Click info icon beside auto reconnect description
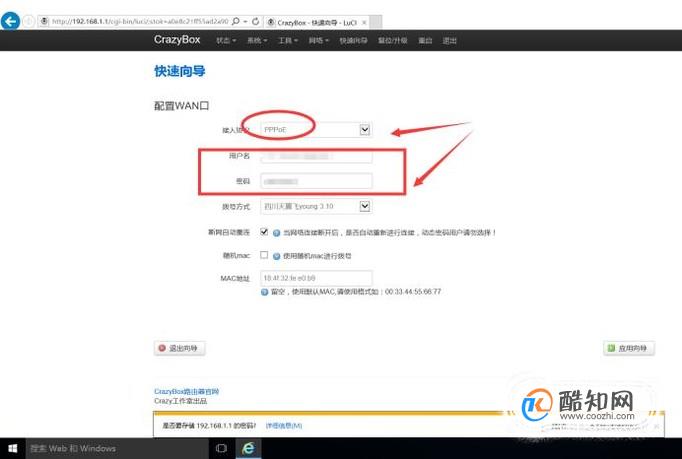The image size is (682, 459). pyautogui.click(x=276, y=233)
